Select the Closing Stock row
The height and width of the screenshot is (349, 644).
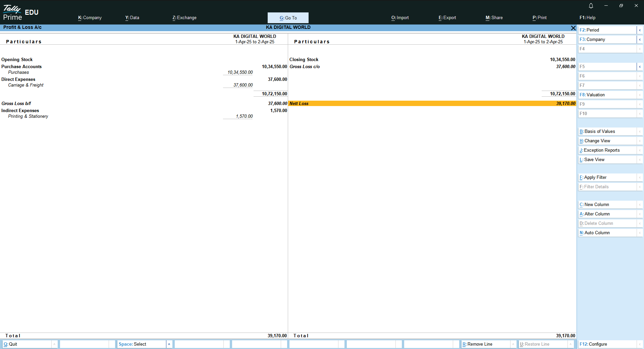tap(432, 60)
